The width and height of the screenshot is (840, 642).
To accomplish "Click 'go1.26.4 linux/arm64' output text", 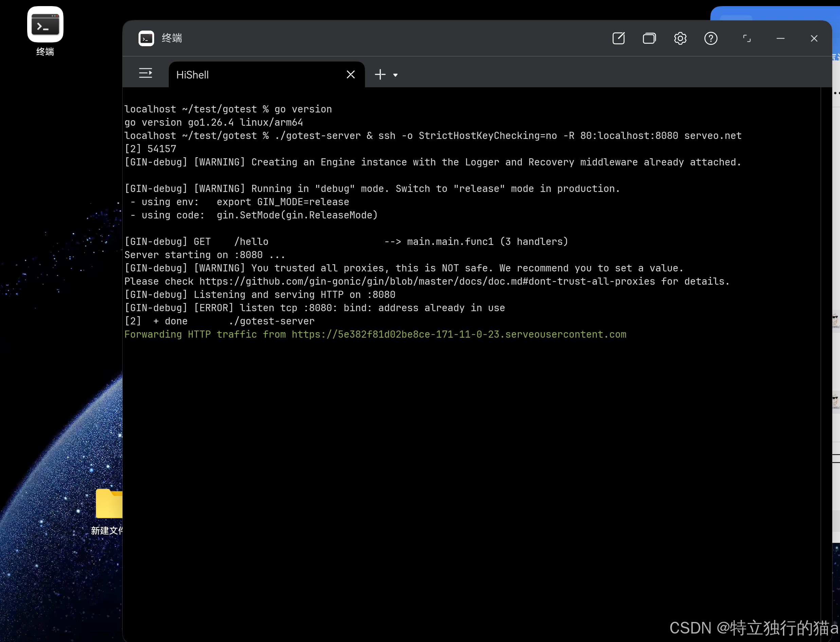I will tap(245, 122).
